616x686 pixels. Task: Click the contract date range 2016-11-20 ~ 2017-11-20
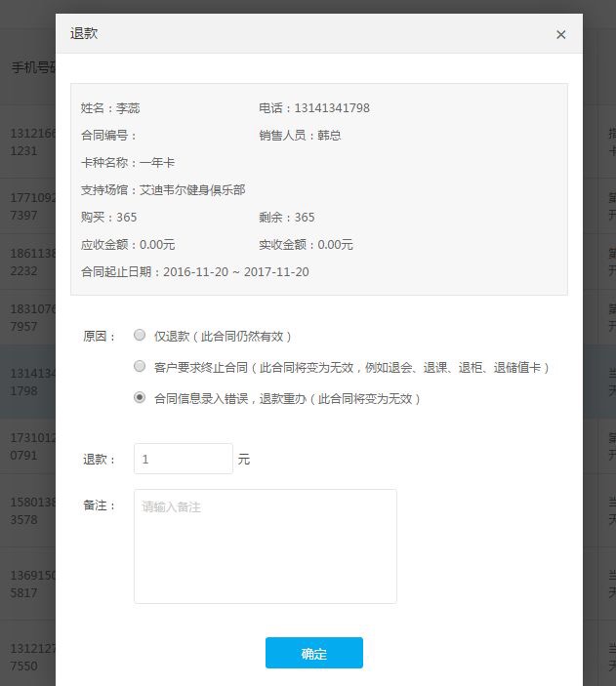[234, 272]
